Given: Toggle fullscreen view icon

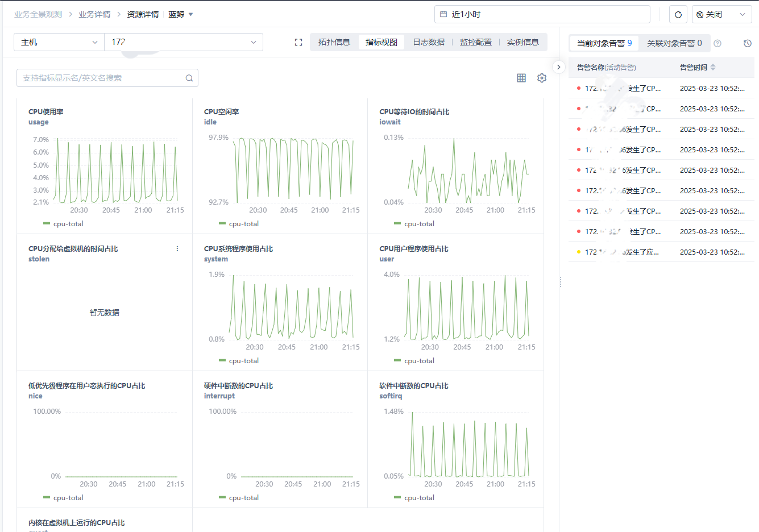Looking at the screenshot, I should pyautogui.click(x=298, y=42).
